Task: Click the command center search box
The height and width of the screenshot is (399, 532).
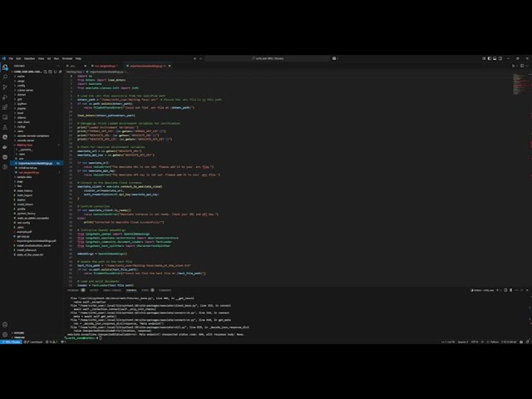Action: 268,58
